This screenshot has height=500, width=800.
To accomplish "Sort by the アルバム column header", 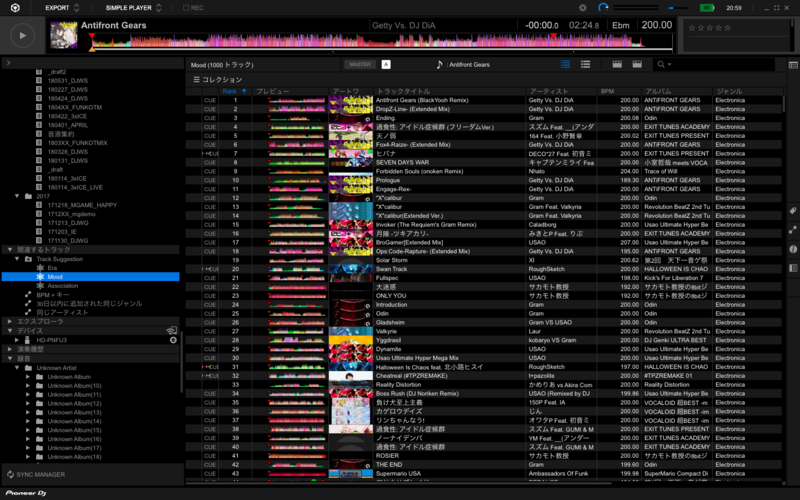I will (x=677, y=91).
